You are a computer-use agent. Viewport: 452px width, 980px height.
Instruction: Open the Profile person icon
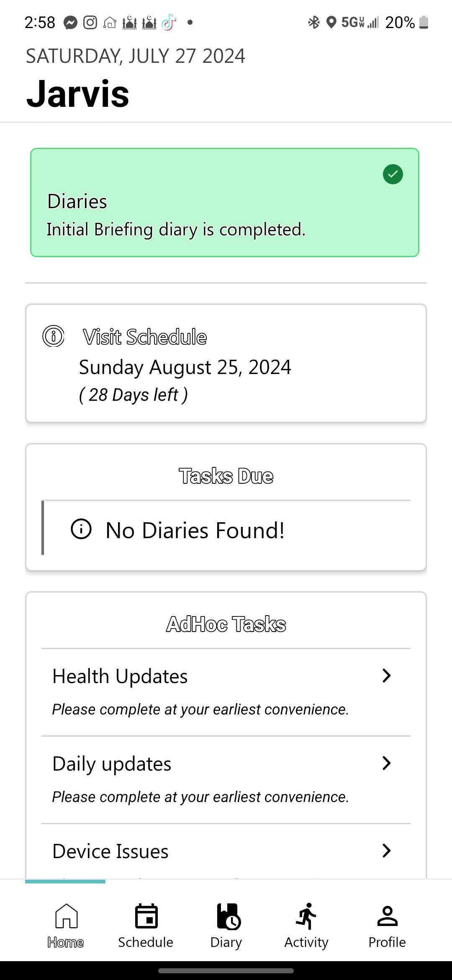(x=387, y=916)
